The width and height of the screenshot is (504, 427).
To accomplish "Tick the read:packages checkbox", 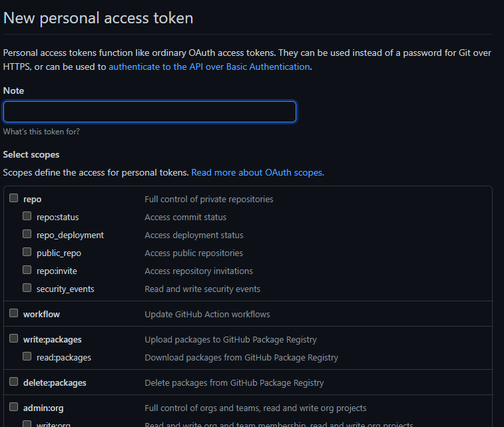I will click(x=27, y=356).
